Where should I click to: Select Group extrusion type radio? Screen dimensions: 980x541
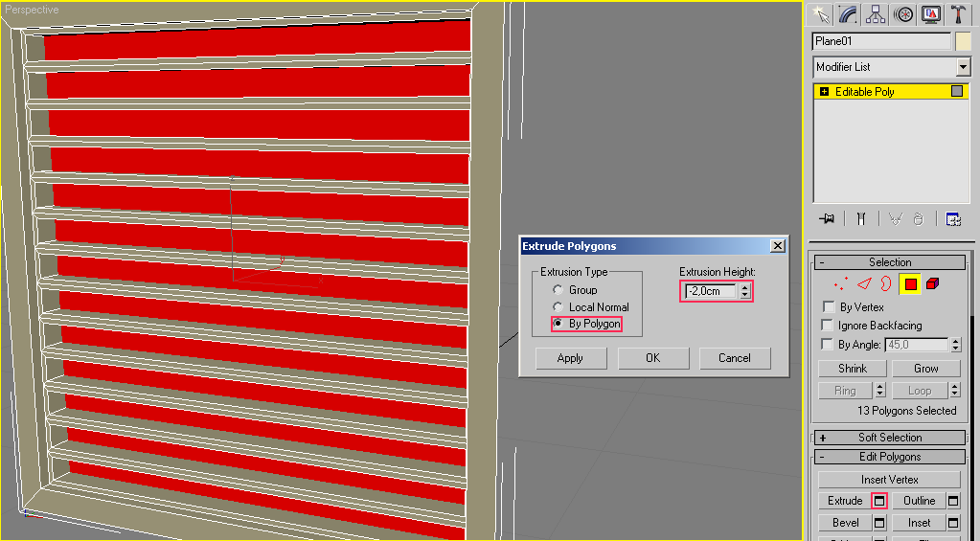pyautogui.click(x=558, y=290)
